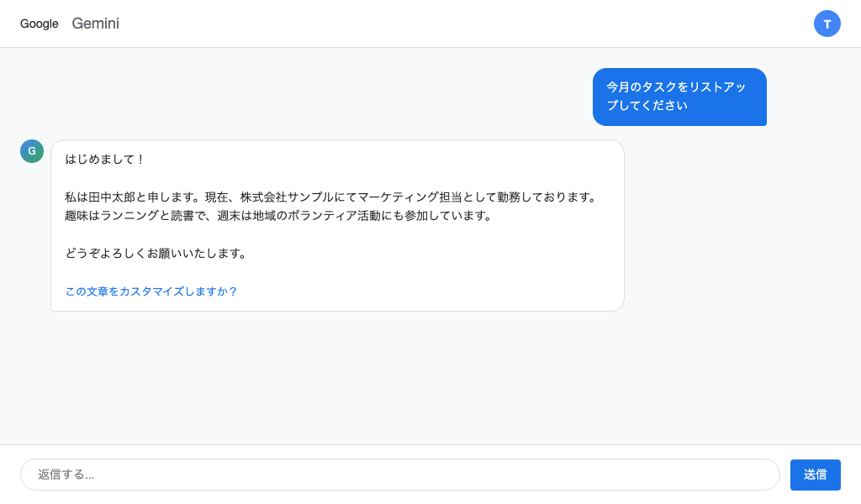Click the 返信する input field
The image size is (861, 504).
[x=400, y=475]
